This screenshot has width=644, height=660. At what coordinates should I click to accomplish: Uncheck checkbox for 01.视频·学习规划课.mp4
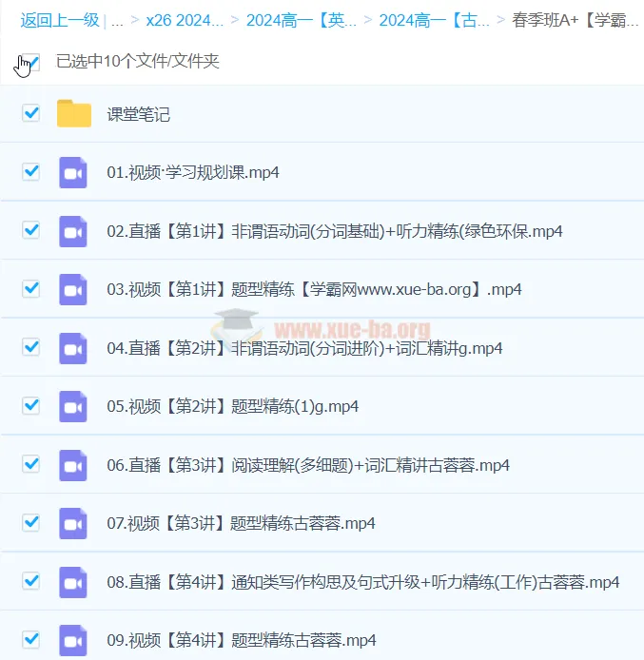coord(30,172)
